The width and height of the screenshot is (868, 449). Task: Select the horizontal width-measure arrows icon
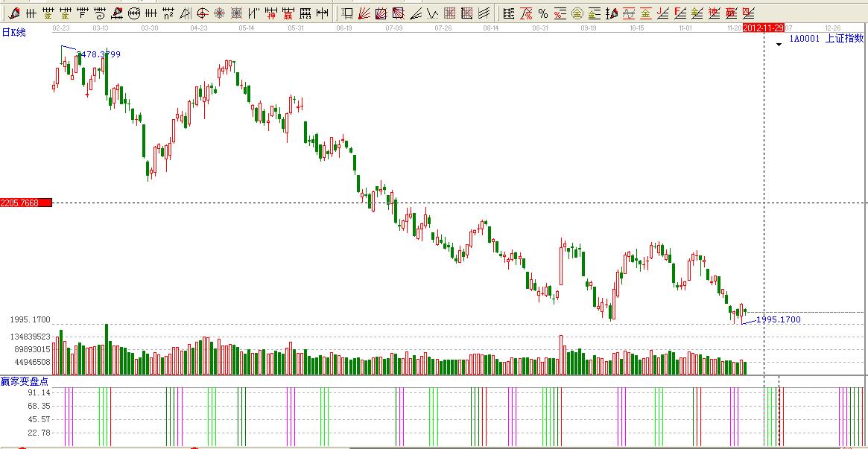click(x=322, y=13)
